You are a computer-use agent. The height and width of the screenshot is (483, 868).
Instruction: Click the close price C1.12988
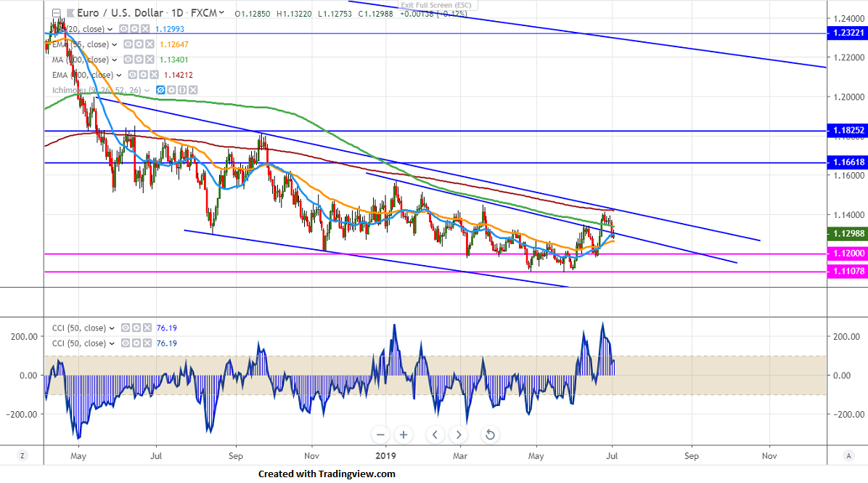[375, 14]
